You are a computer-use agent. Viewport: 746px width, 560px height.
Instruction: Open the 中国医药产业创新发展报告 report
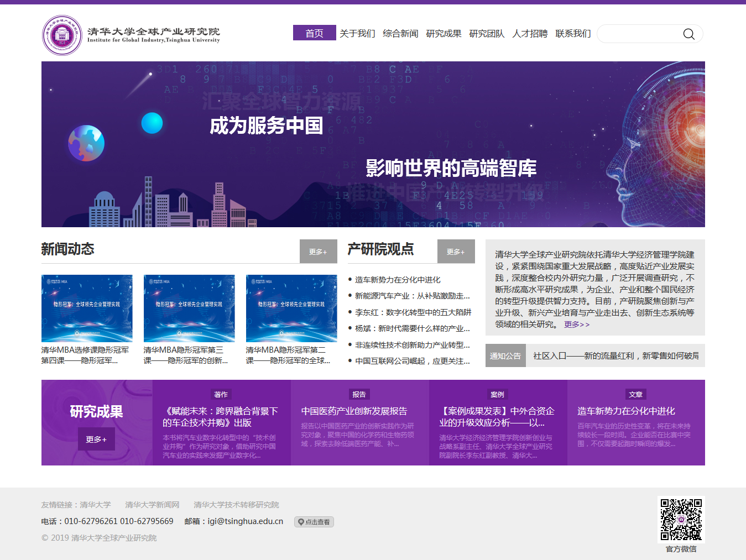pyautogui.click(x=354, y=411)
